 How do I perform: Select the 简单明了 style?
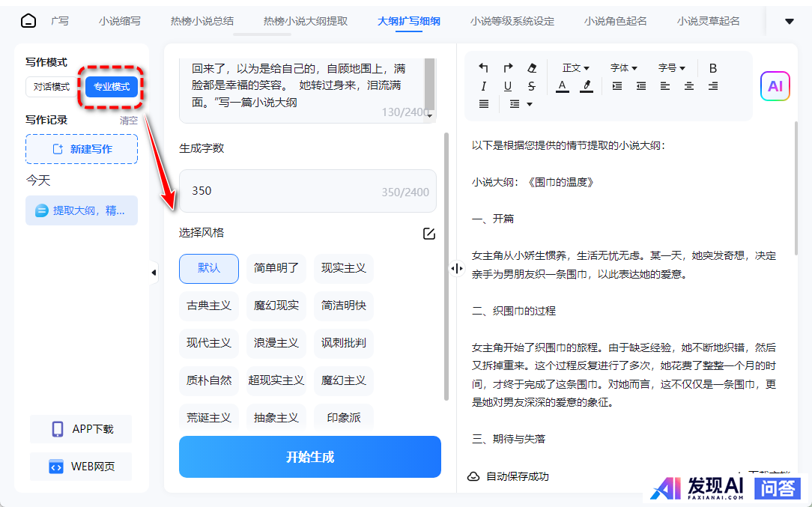(x=276, y=268)
